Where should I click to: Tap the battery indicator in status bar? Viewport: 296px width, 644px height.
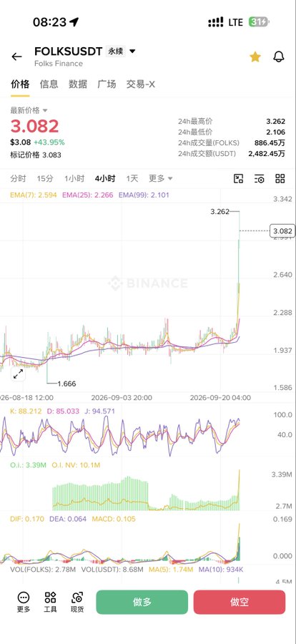[259, 21]
